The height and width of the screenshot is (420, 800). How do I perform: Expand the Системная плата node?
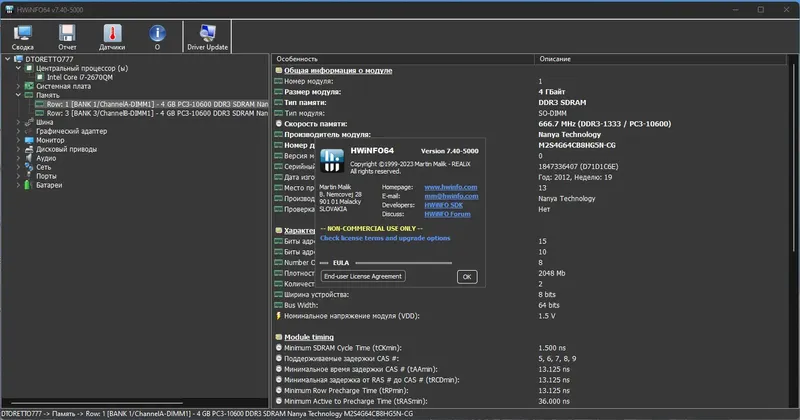18,86
